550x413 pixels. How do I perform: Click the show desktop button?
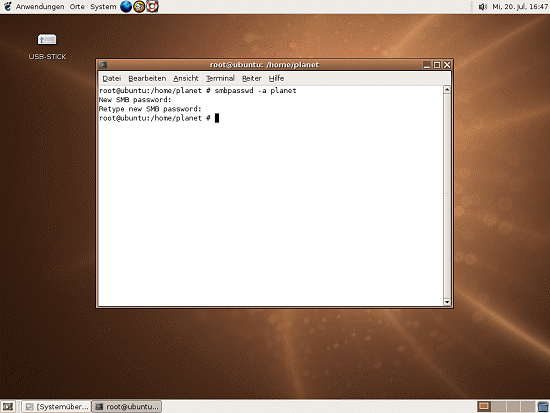pyautogui.click(x=8, y=407)
